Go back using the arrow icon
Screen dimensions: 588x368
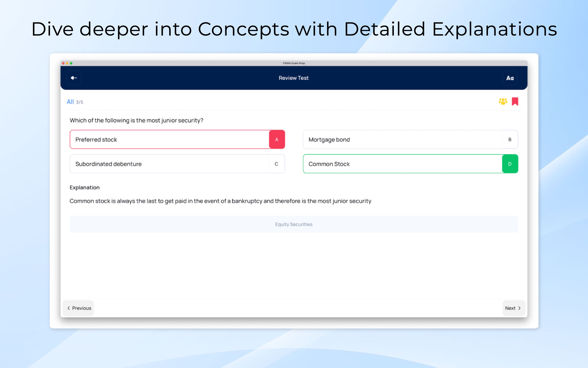[x=74, y=78]
